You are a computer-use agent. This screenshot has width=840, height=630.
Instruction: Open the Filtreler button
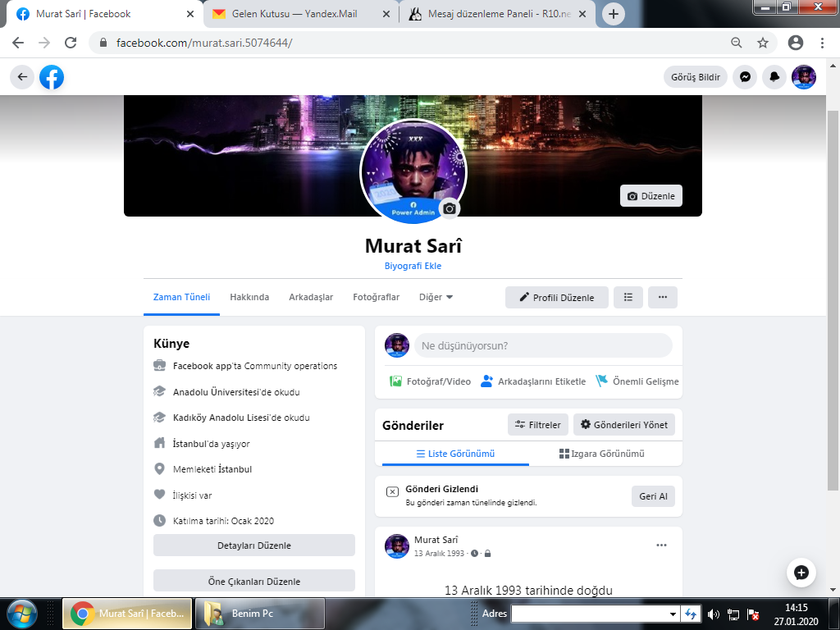(538, 425)
